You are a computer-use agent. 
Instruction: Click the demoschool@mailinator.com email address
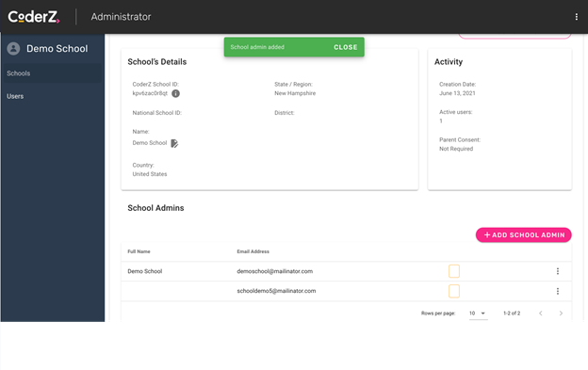[x=275, y=271]
